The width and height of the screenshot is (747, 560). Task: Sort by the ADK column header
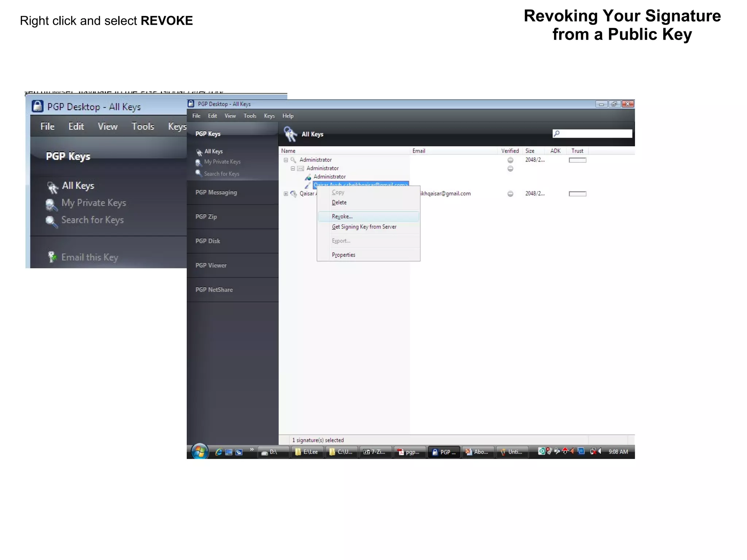click(x=555, y=151)
